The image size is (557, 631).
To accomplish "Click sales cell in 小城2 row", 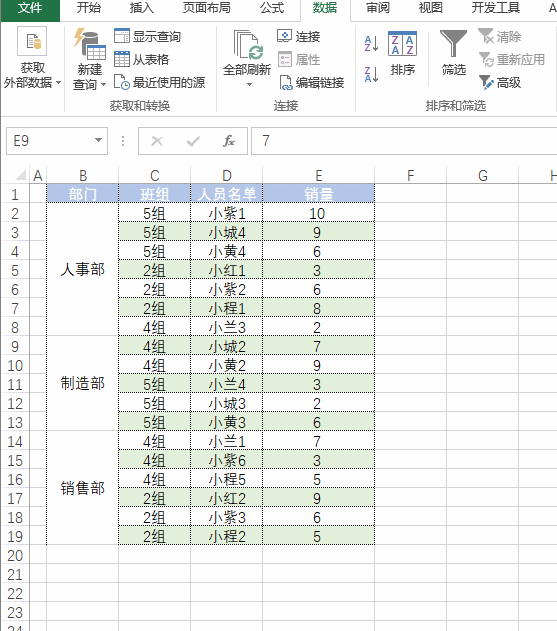I will (x=319, y=346).
